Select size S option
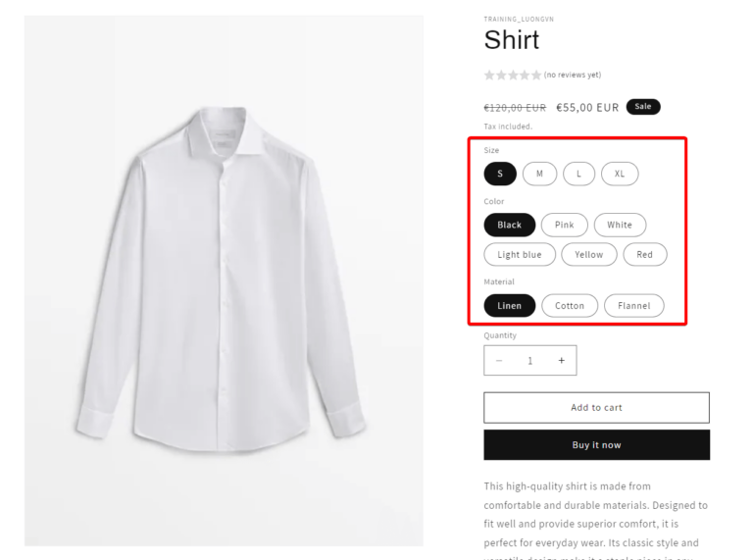 click(500, 174)
